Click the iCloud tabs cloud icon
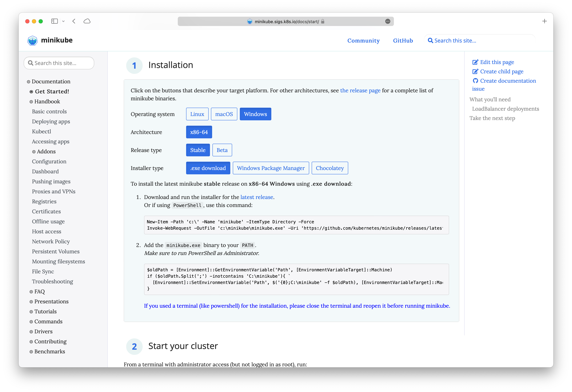Viewport: 572px width, 392px height. pos(87,21)
